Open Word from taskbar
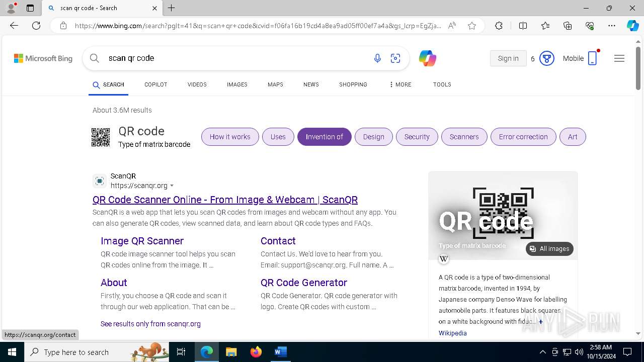The height and width of the screenshot is (362, 644). pos(281,352)
